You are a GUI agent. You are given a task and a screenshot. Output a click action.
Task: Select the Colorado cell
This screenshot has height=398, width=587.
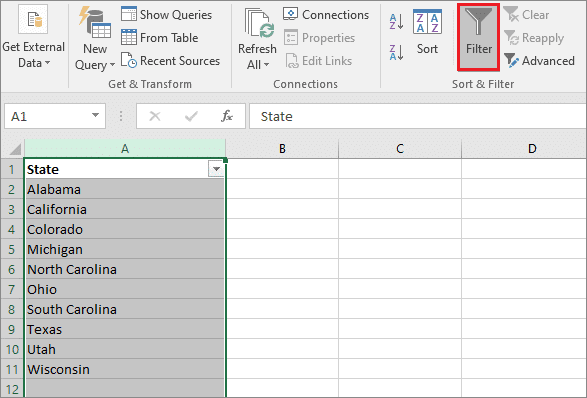tap(125, 229)
